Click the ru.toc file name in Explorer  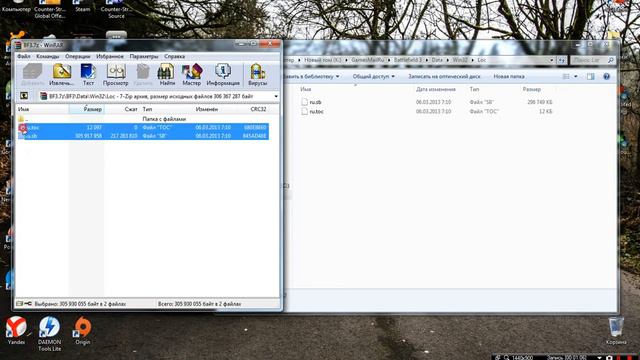316,111
